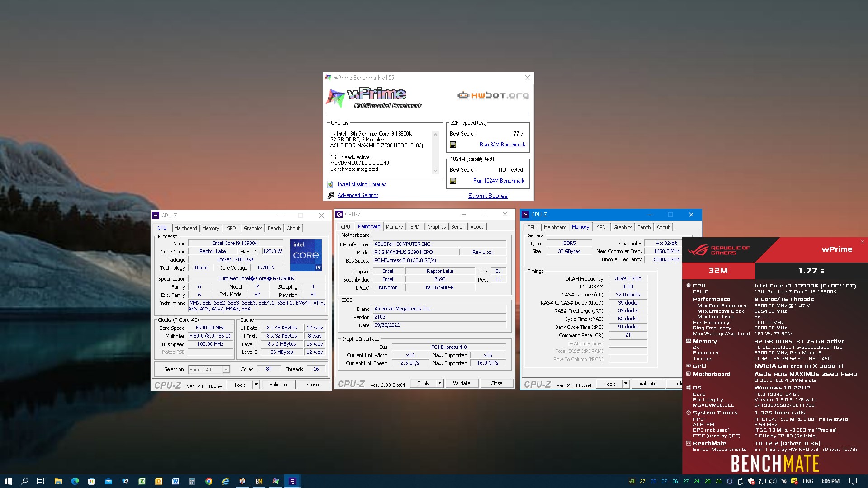The width and height of the screenshot is (868, 488).
Task: Open Windows Search from the taskbar
Action: (24, 481)
